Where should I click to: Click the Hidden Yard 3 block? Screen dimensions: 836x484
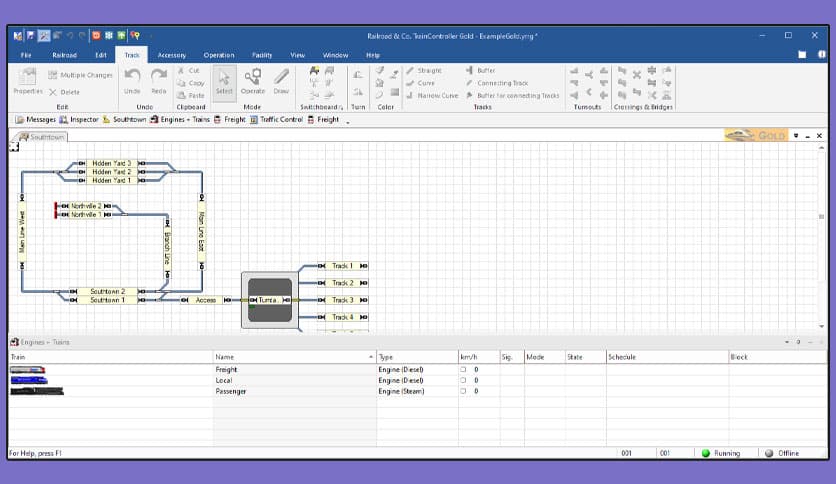pyautogui.click(x=111, y=163)
